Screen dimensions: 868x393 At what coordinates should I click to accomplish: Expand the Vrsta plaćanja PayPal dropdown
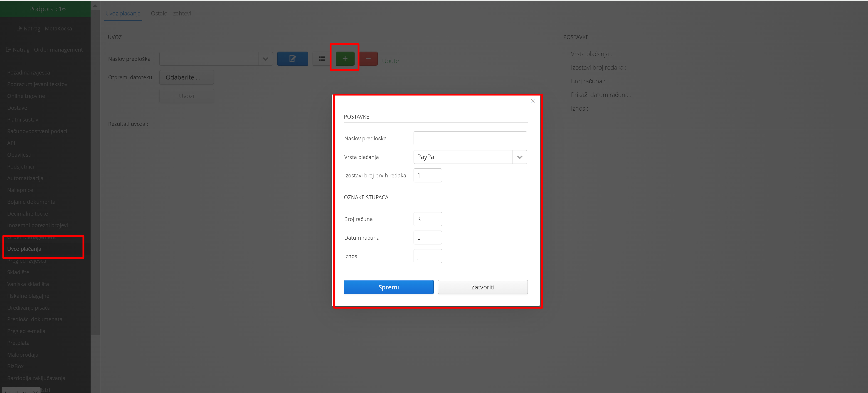click(519, 157)
